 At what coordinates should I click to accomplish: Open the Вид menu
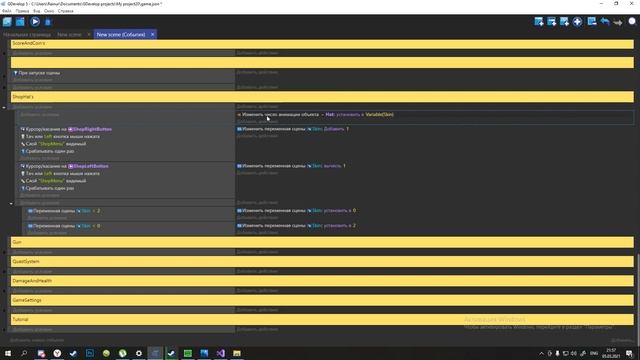click(37, 11)
